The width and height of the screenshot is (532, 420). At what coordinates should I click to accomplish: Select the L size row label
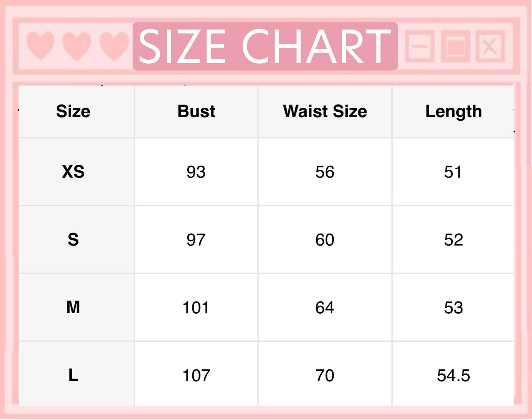click(73, 375)
